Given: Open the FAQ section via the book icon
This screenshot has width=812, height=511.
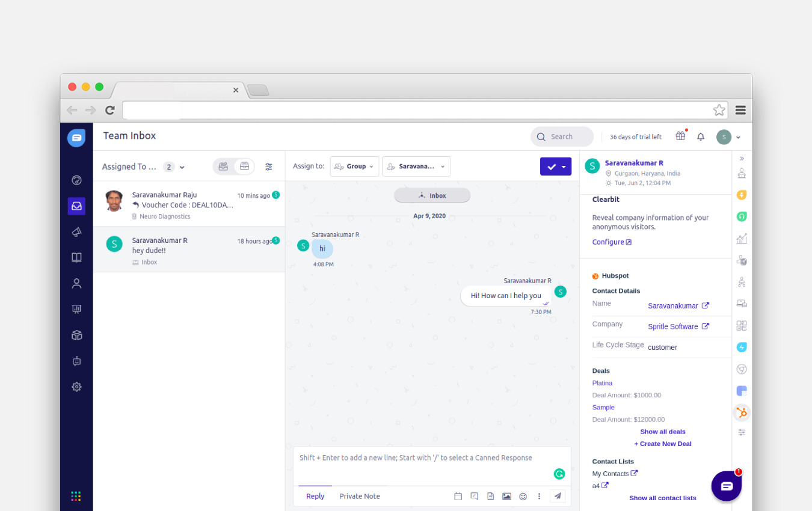Looking at the screenshot, I should click(x=76, y=257).
